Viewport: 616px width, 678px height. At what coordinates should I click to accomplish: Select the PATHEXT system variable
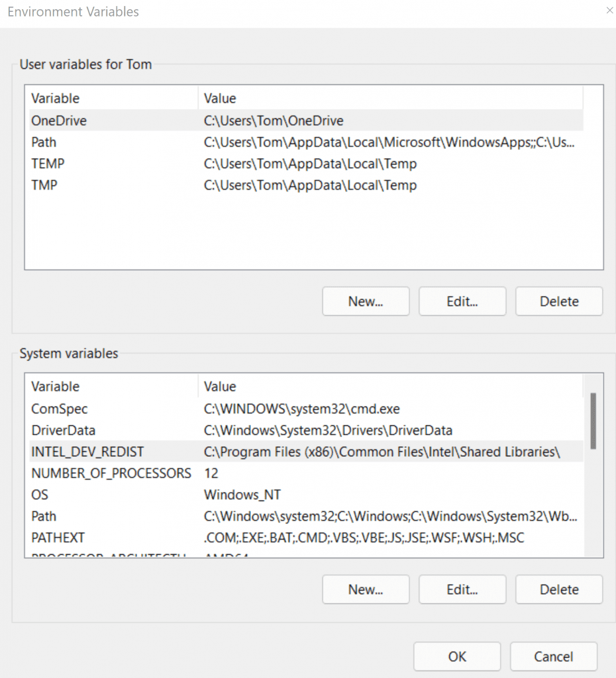58,538
